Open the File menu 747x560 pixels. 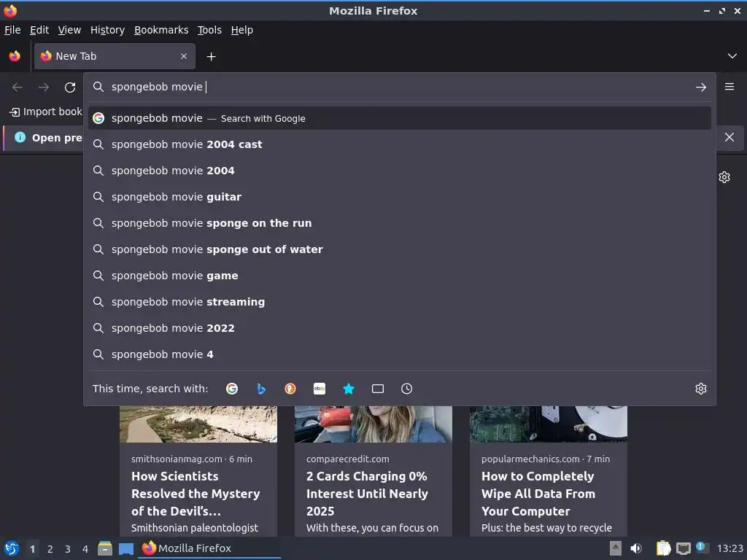(x=12, y=30)
